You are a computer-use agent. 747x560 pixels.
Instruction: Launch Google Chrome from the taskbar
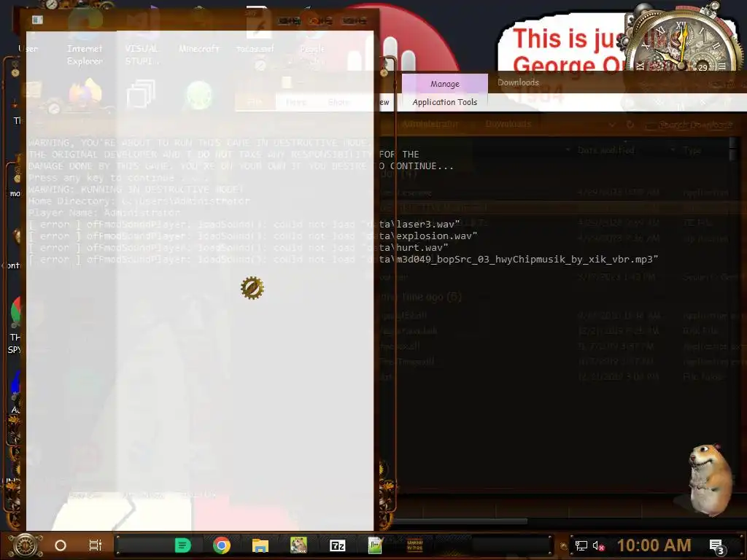pyautogui.click(x=222, y=545)
